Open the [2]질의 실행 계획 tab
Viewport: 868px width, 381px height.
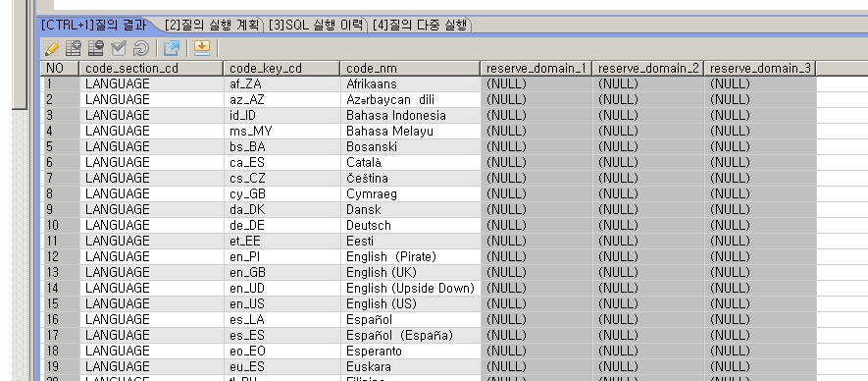point(212,25)
